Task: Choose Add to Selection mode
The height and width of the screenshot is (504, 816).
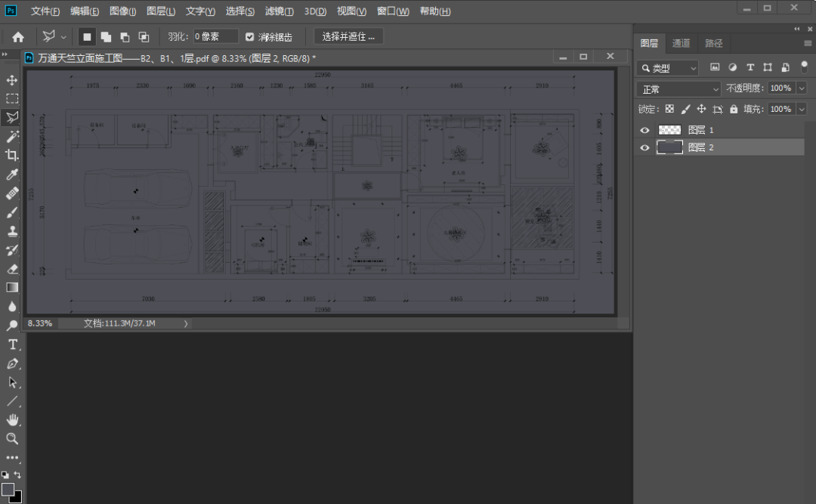Action: 107,37
